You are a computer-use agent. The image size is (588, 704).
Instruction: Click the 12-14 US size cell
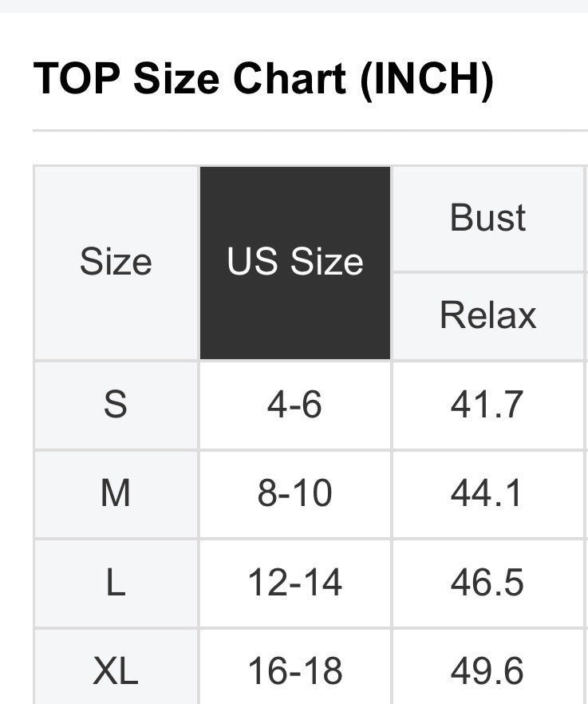(x=294, y=583)
